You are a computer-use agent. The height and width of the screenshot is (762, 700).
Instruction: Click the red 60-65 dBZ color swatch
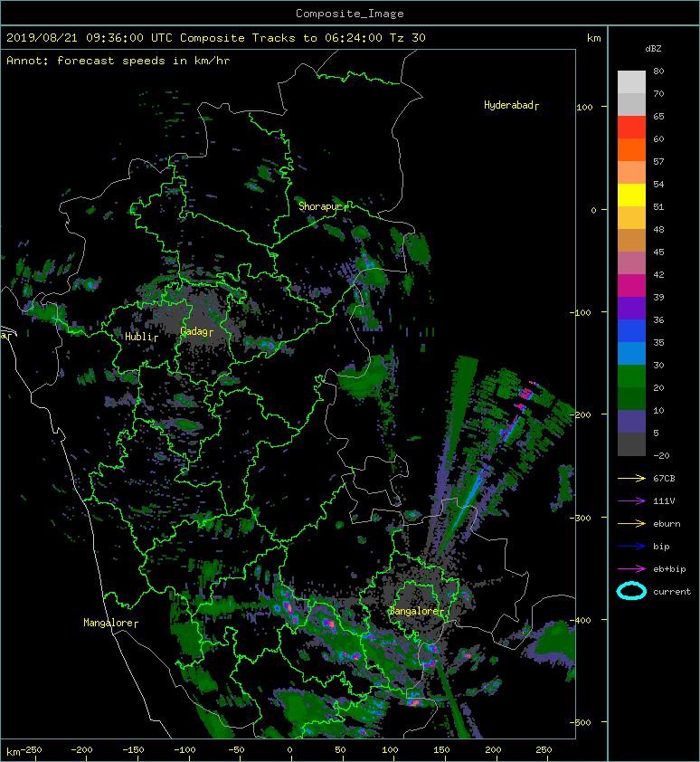[631, 128]
